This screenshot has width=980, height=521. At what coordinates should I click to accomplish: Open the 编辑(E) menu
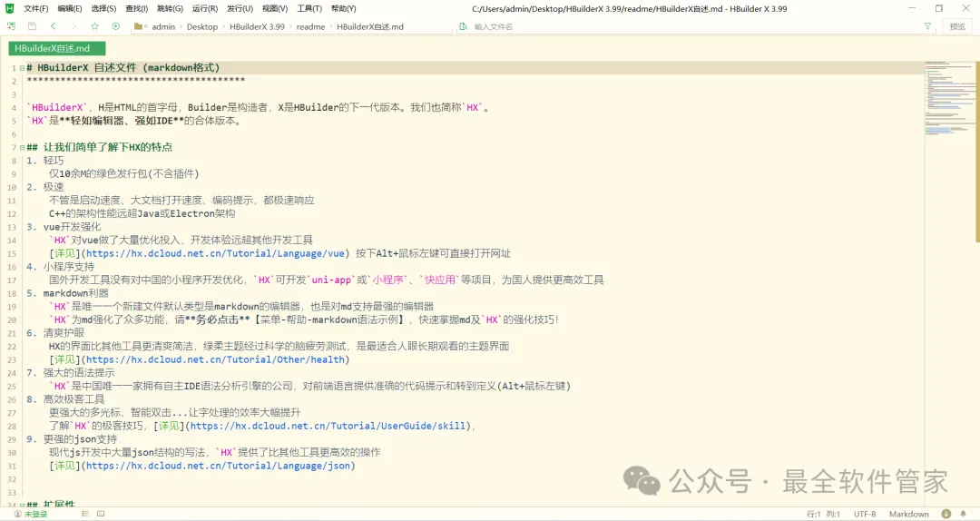click(69, 9)
